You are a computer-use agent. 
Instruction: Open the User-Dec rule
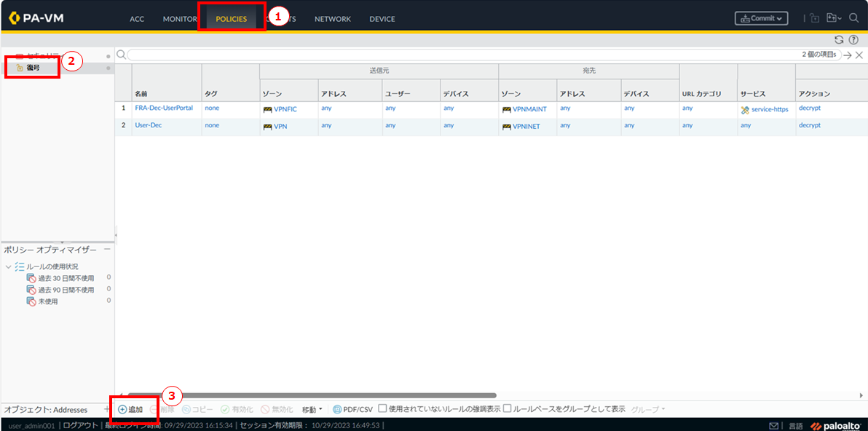coord(149,125)
